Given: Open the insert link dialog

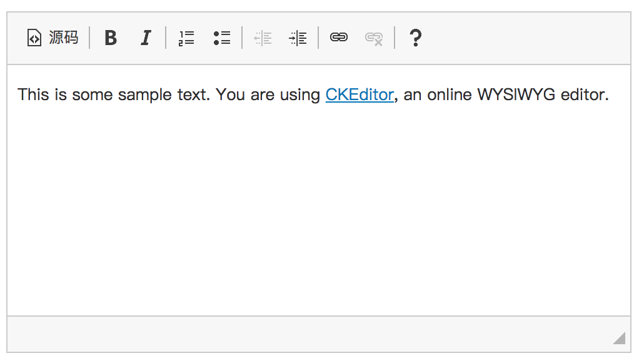Looking at the screenshot, I should pos(339,38).
